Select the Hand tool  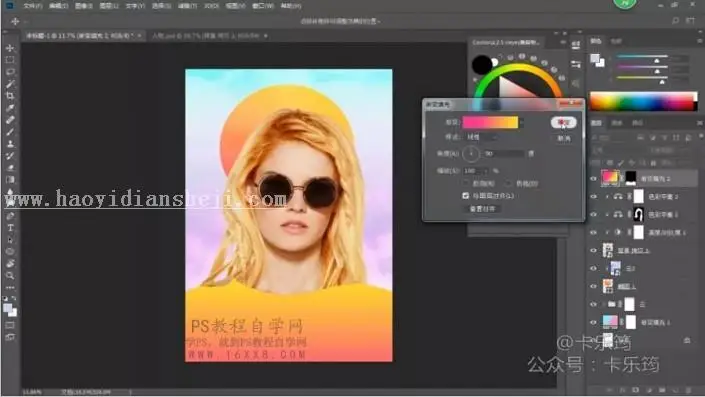(10, 263)
